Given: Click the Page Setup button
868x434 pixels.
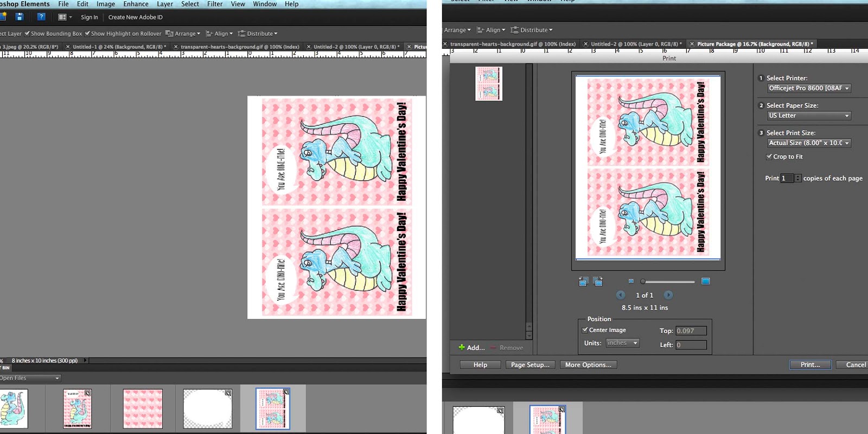Looking at the screenshot, I should coord(530,365).
